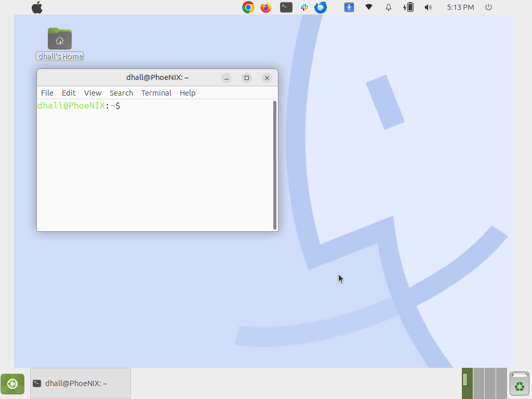Open Terminal menu in terminal window
The image size is (532, 399).
(156, 93)
